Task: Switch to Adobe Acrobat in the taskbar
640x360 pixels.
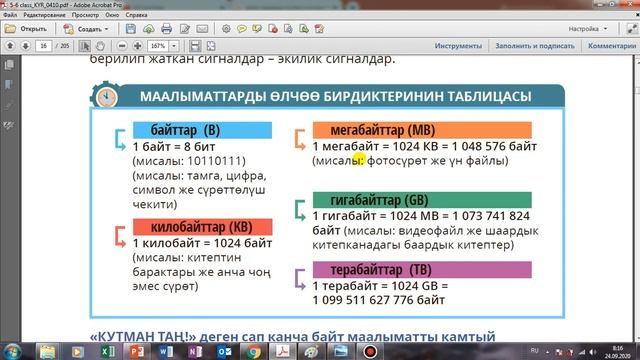Action: (x=282, y=351)
